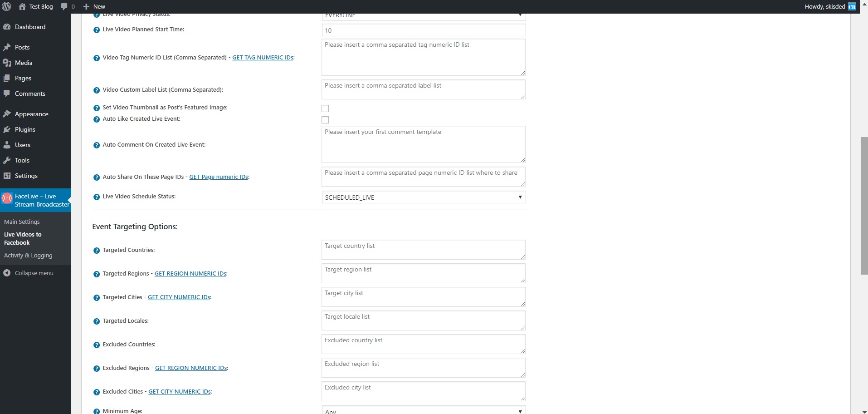Open the Live Video Privacy Status dropdown
This screenshot has width=868, height=414.
(x=423, y=15)
